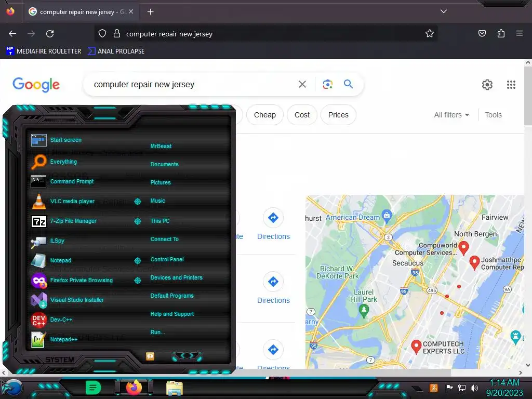The width and height of the screenshot is (532, 399).
Task: Open Music from start menu
Action: (158, 201)
